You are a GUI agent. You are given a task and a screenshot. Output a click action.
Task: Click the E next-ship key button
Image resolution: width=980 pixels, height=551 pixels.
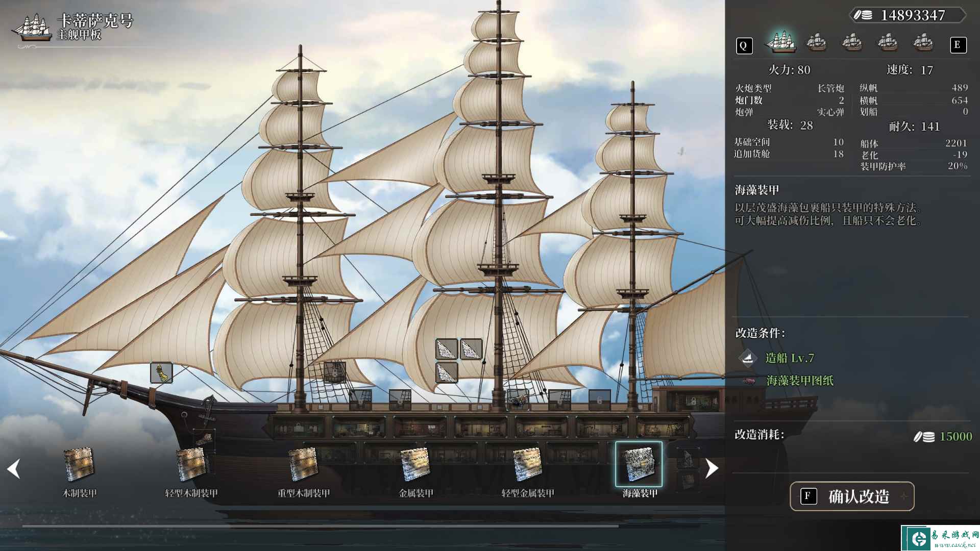958,45
